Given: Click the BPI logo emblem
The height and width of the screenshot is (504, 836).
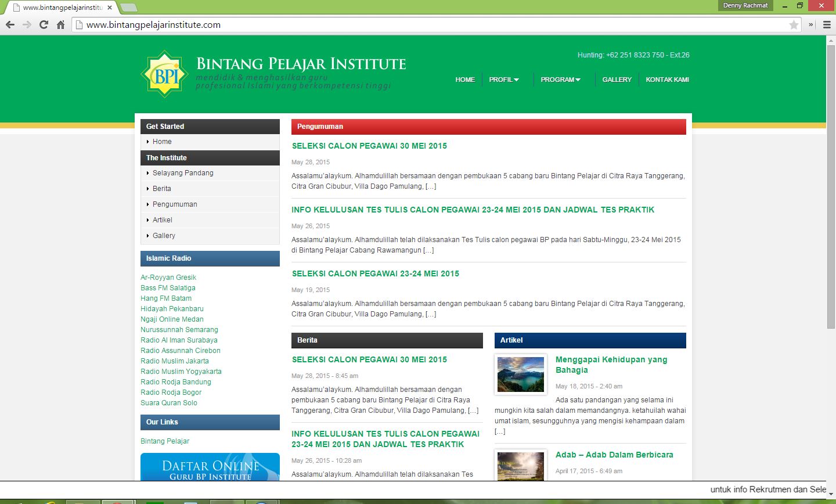Looking at the screenshot, I should 165,74.
